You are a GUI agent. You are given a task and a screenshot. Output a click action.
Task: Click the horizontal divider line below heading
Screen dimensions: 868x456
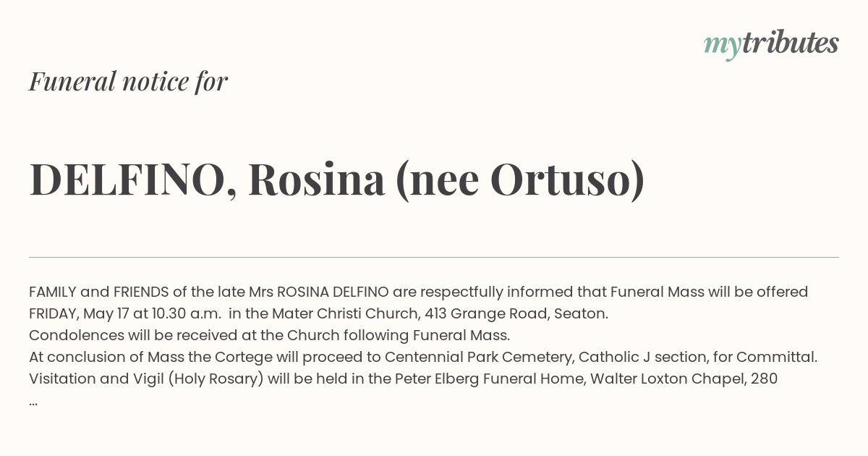click(x=434, y=257)
